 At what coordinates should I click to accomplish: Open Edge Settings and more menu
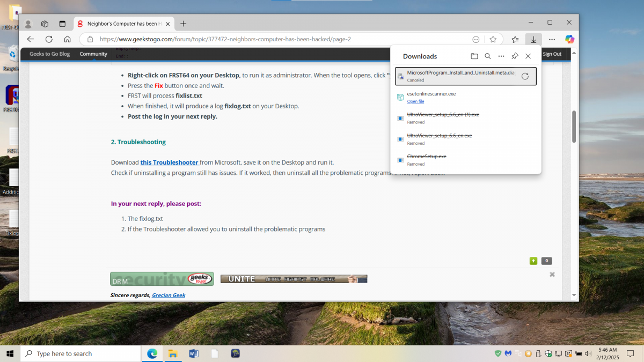[x=552, y=39]
